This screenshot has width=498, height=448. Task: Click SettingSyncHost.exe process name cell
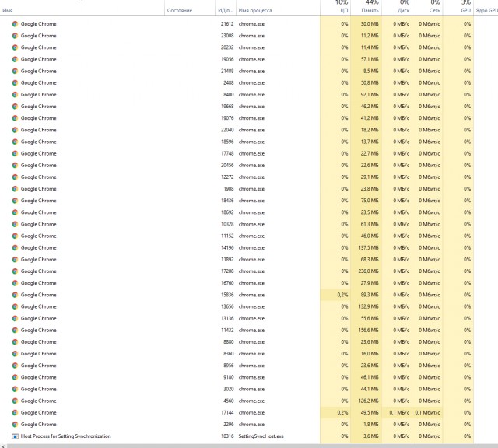[x=261, y=436]
